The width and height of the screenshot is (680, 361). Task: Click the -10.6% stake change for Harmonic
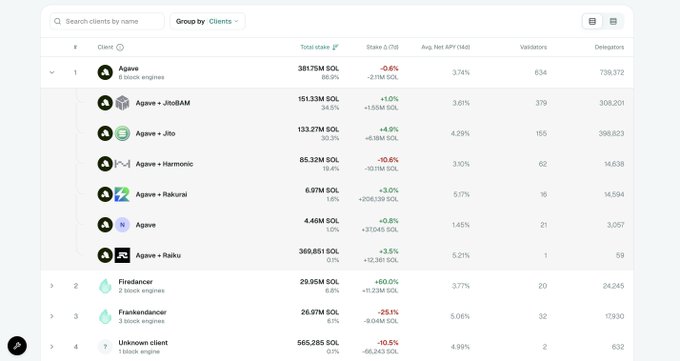click(388, 160)
